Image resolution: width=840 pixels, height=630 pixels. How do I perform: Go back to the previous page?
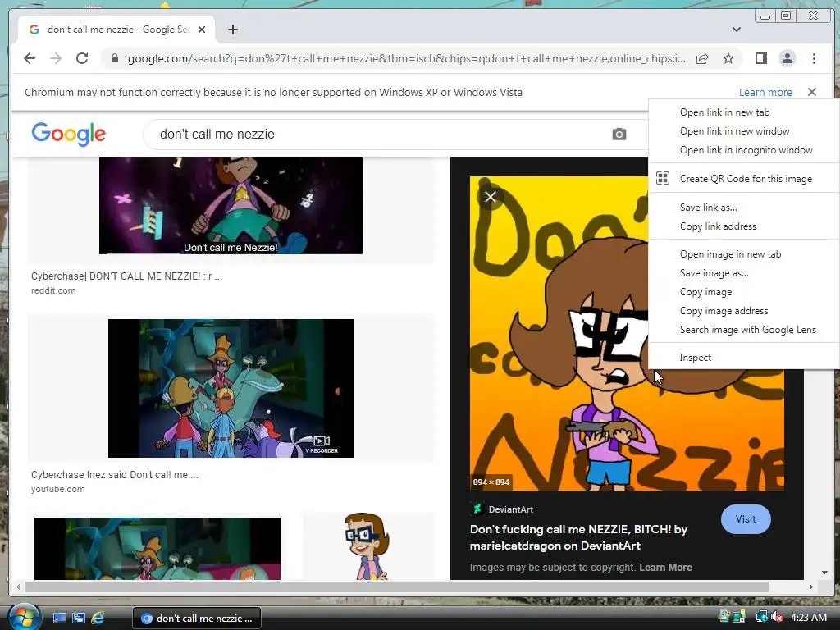[x=30, y=58]
